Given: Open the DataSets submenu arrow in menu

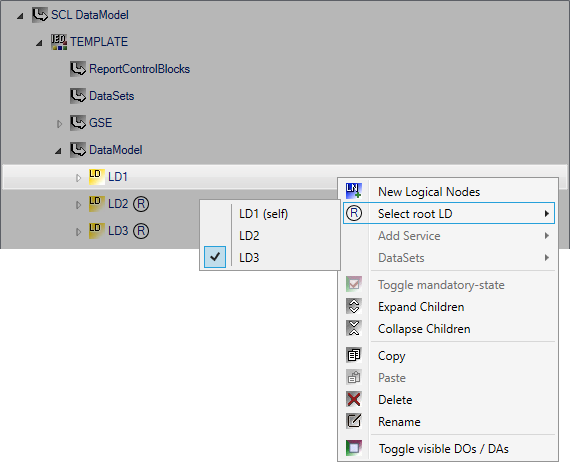Looking at the screenshot, I should click(547, 258).
